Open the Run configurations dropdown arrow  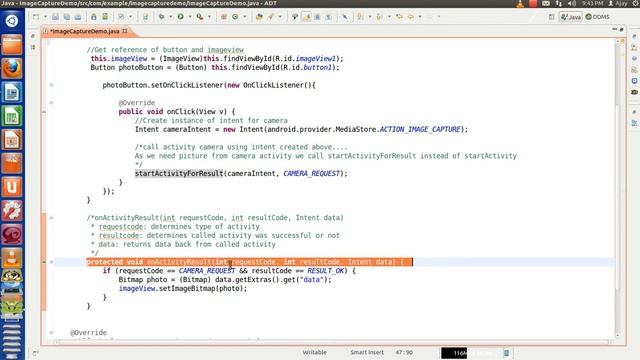pos(189,17)
